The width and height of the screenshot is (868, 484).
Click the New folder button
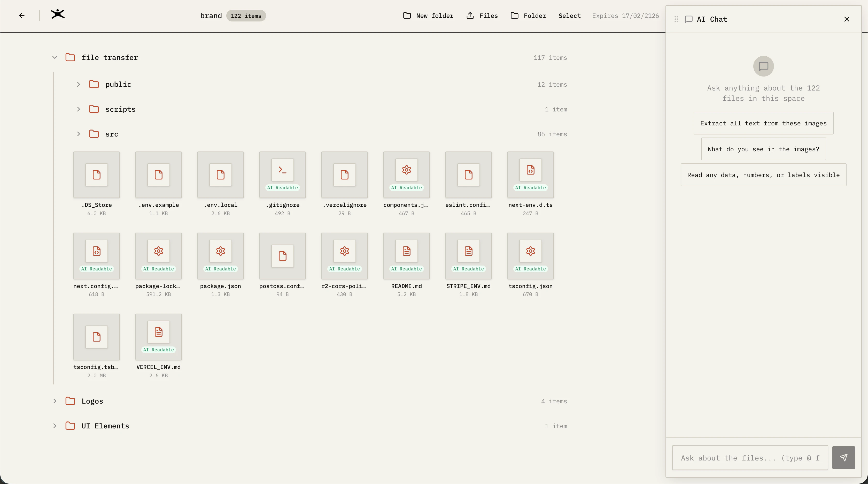click(x=428, y=16)
